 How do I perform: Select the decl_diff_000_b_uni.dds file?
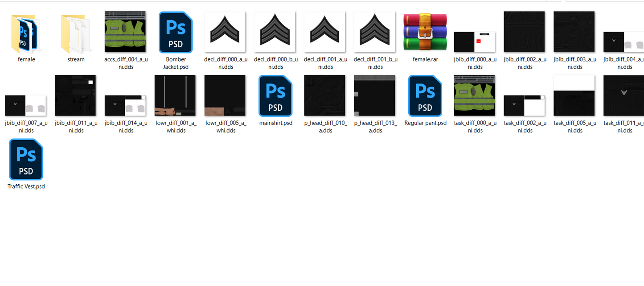pyautogui.click(x=275, y=32)
